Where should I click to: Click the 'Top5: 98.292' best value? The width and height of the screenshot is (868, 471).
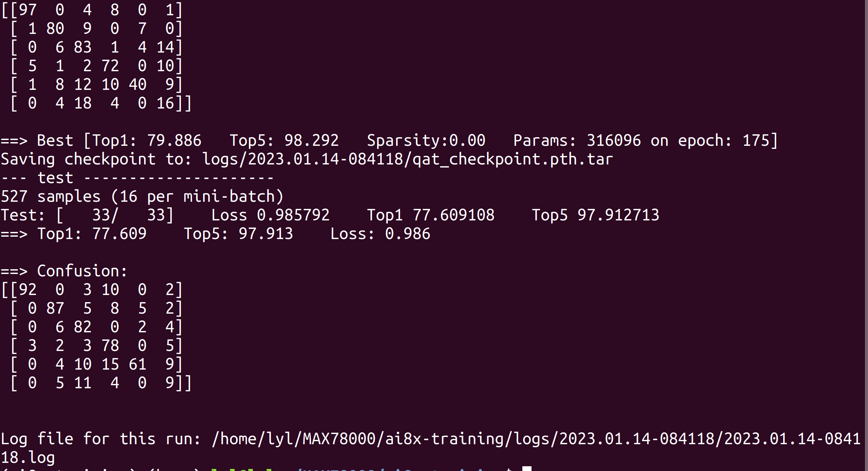(284, 140)
